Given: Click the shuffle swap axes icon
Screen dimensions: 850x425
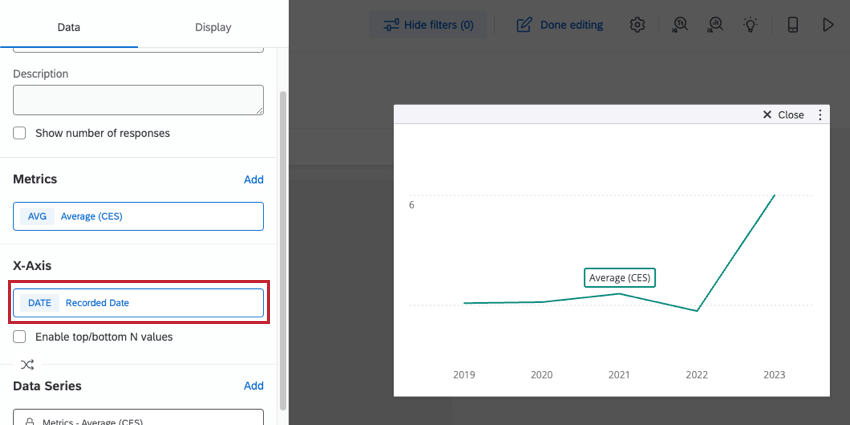Looking at the screenshot, I should [x=27, y=364].
